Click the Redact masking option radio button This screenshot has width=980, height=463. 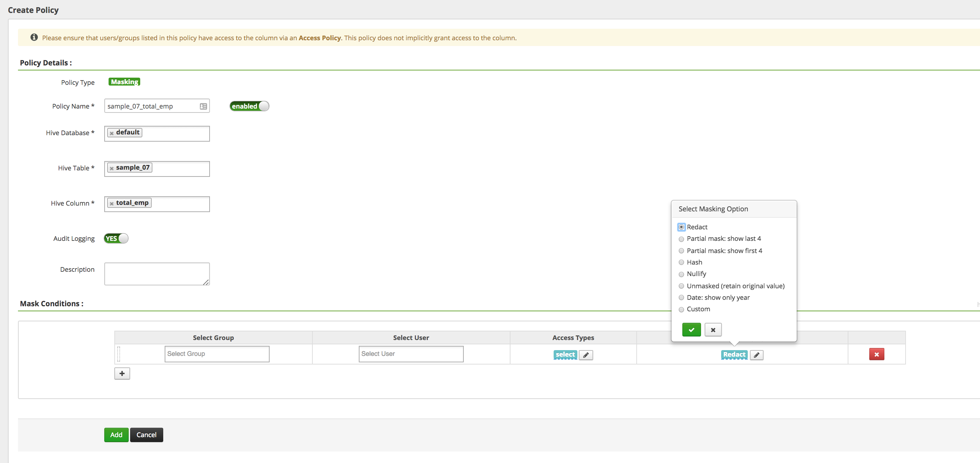pyautogui.click(x=681, y=227)
